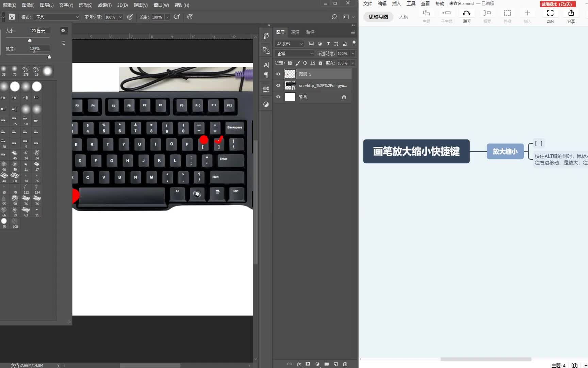Switch to the 通道 channels tab

(x=295, y=32)
